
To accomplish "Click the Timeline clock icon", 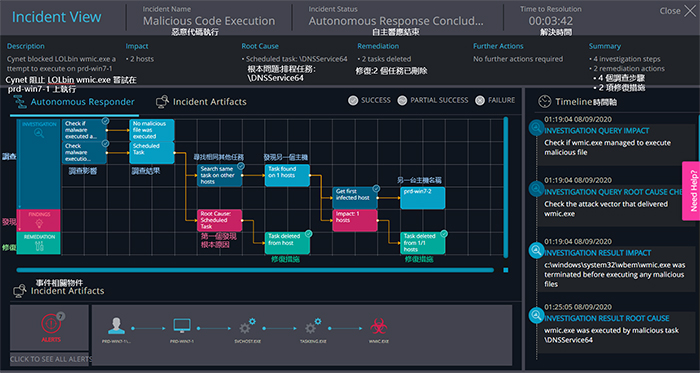I will coord(545,102).
